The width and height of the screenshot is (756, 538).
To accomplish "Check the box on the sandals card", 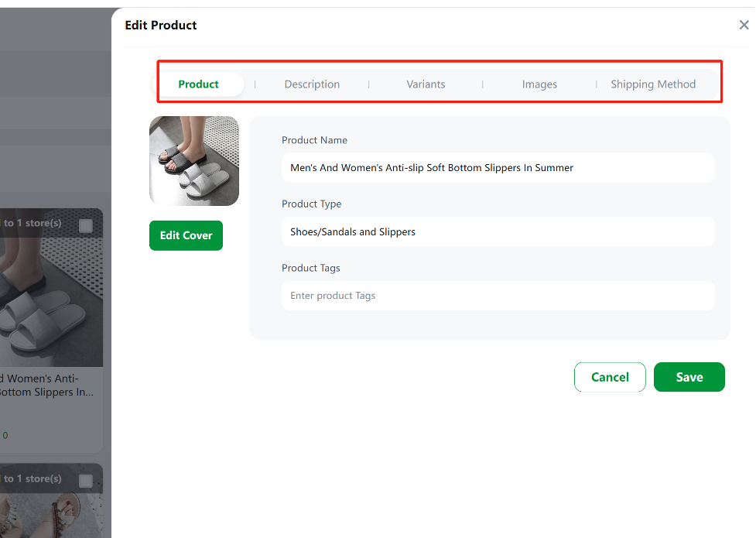I will [85, 481].
